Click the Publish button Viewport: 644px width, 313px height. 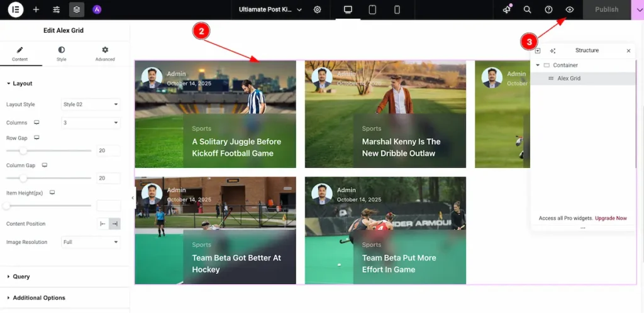point(606,10)
